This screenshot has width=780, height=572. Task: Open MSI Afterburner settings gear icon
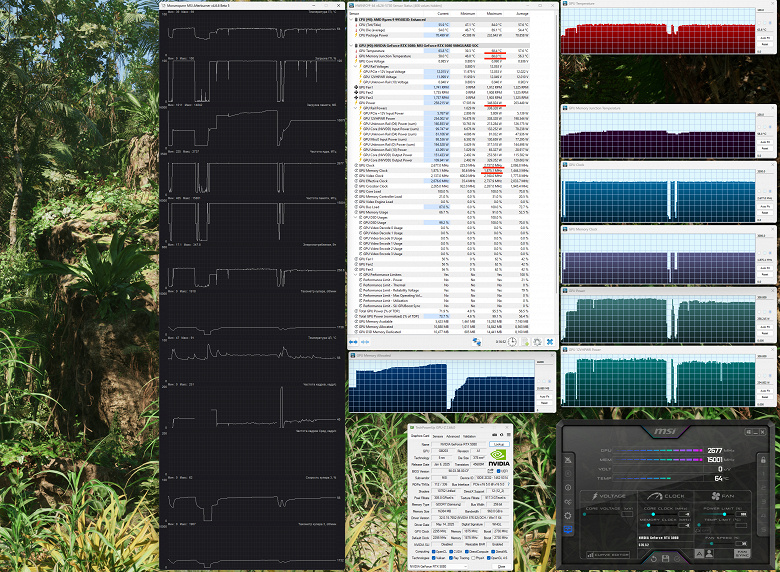pos(568,516)
